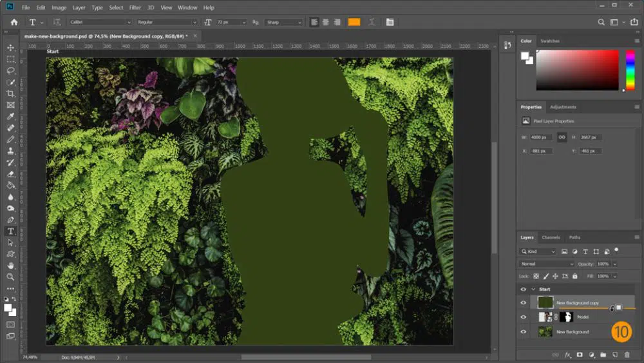This screenshot has width=644, height=363.
Task: Click the Home icon in options bar
Action: click(14, 22)
